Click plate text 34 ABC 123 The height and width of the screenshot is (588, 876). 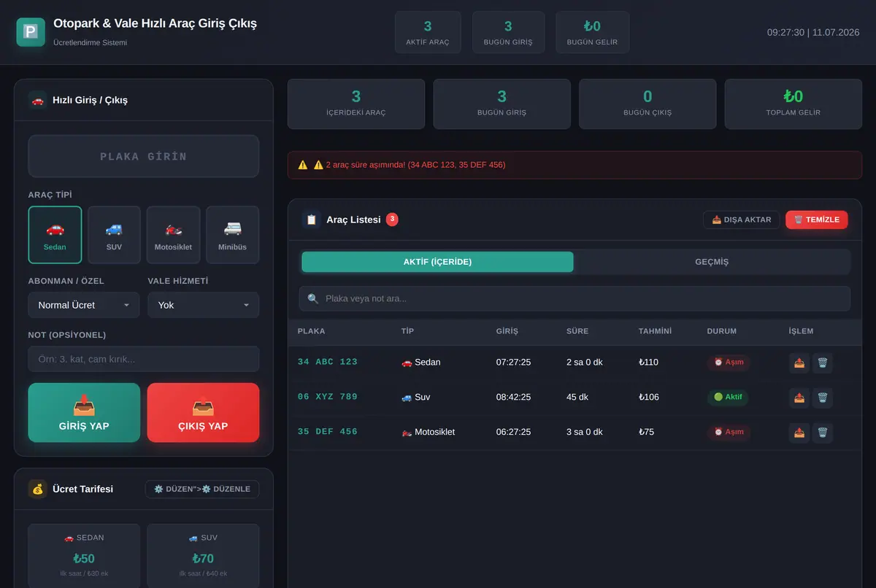coord(328,362)
